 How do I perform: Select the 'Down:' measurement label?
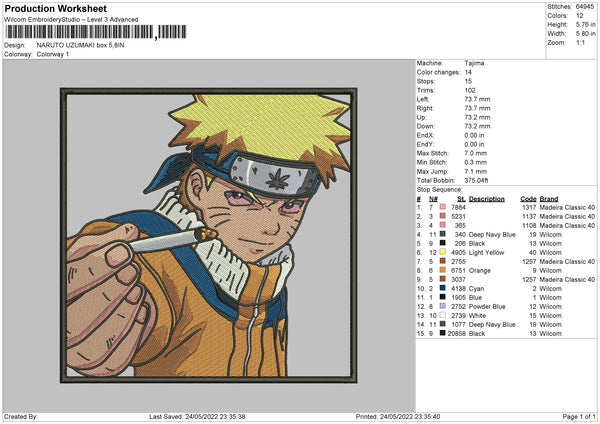coord(426,126)
